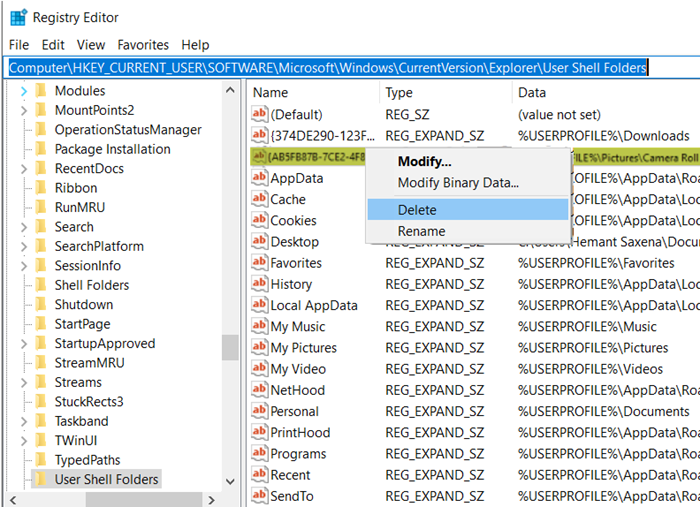
Task: Select the MountPoints2 key in the tree
Action: [x=94, y=110]
